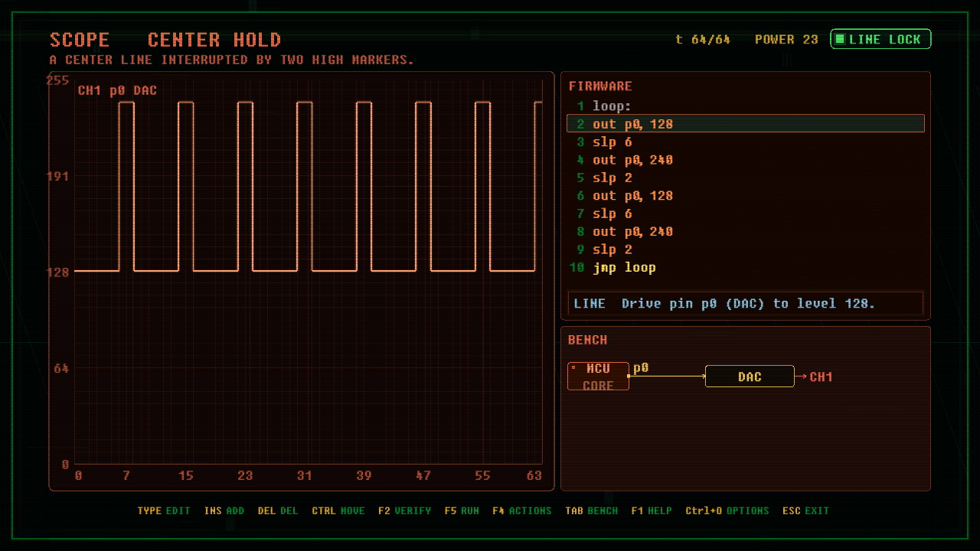Image resolution: width=980 pixels, height=551 pixels.
Task: Select firmware line 8 'out p0, 240'
Action: tap(745, 231)
